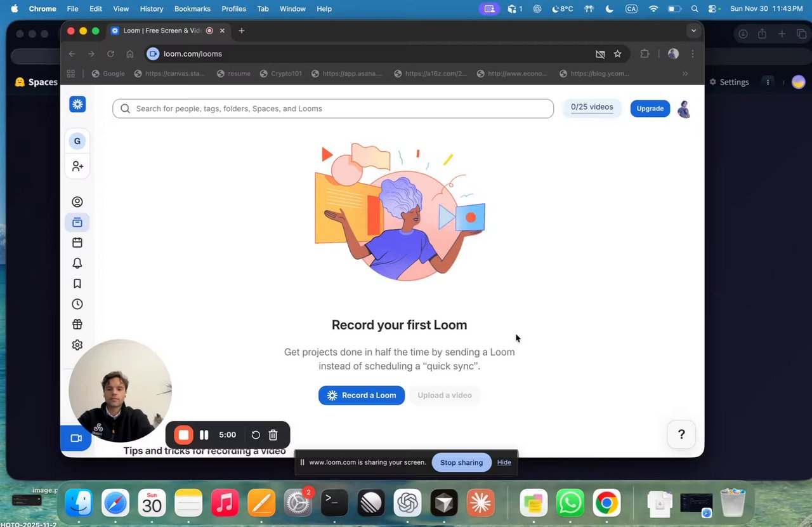This screenshot has width=812, height=527.
Task: Open the Apple menu
Action: 14,9
